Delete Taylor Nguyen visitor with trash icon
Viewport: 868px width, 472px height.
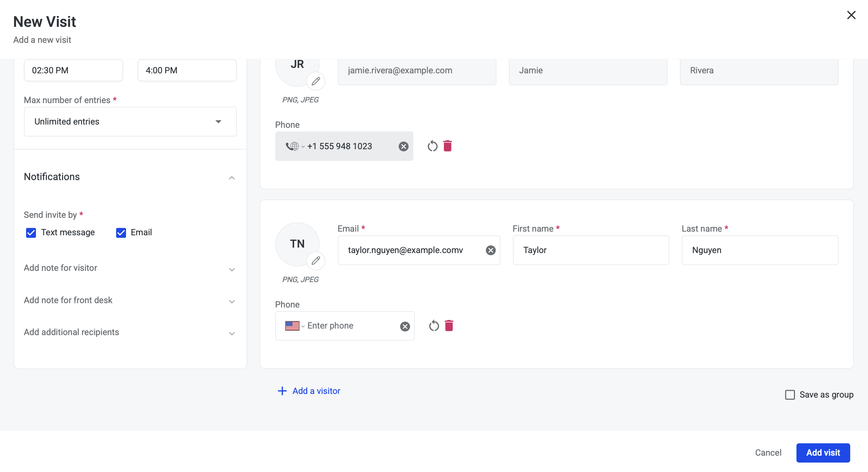click(x=449, y=326)
